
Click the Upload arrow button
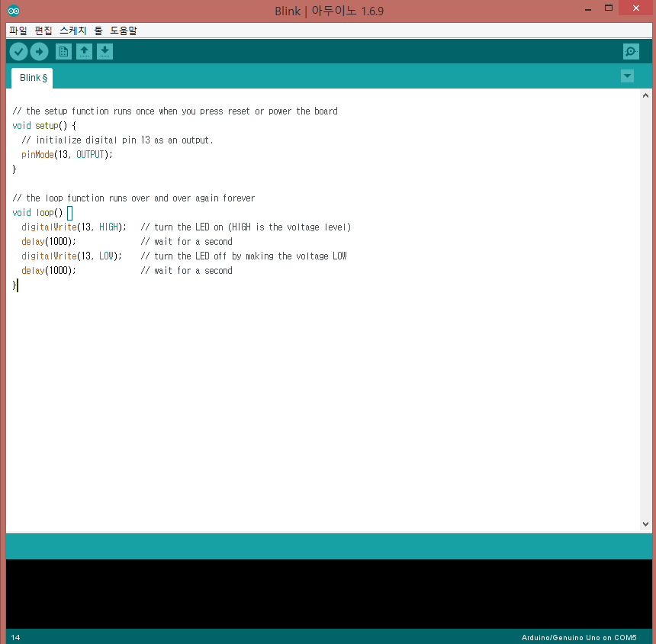click(x=40, y=51)
